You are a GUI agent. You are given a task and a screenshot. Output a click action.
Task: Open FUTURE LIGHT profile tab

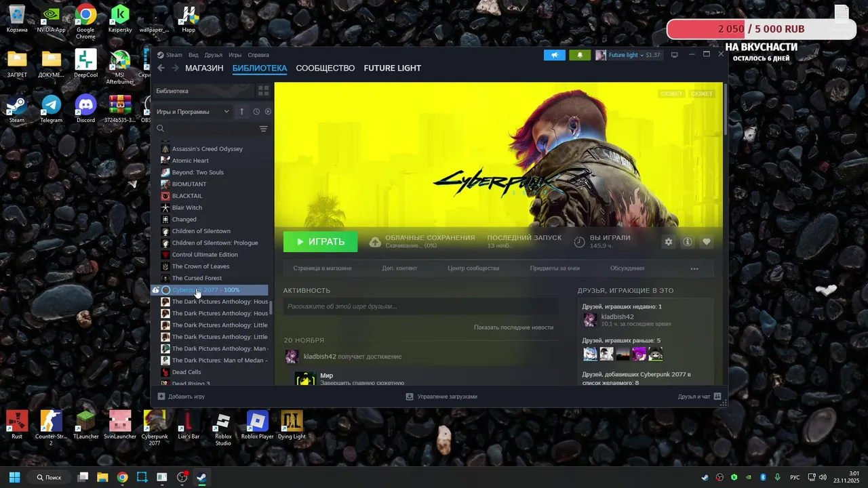[393, 68]
